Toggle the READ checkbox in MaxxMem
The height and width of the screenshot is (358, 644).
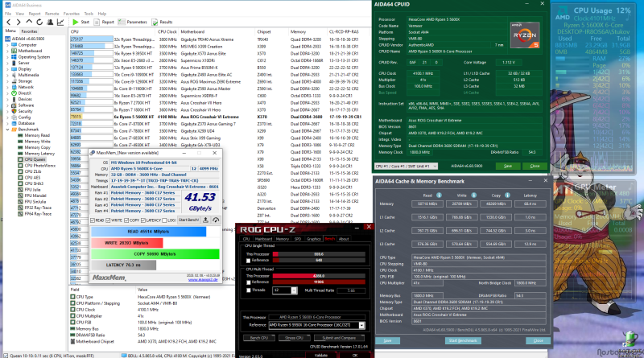[93, 220]
